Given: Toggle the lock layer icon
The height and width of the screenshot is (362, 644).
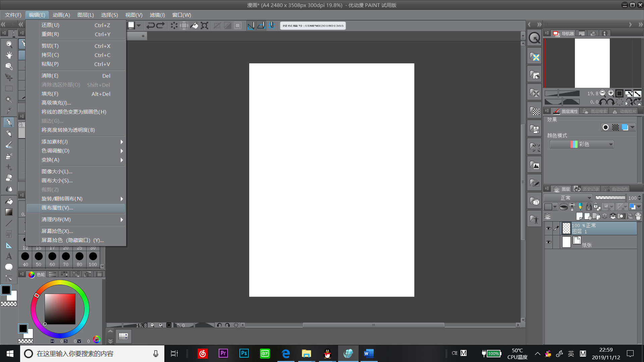Looking at the screenshot, I should click(589, 207).
